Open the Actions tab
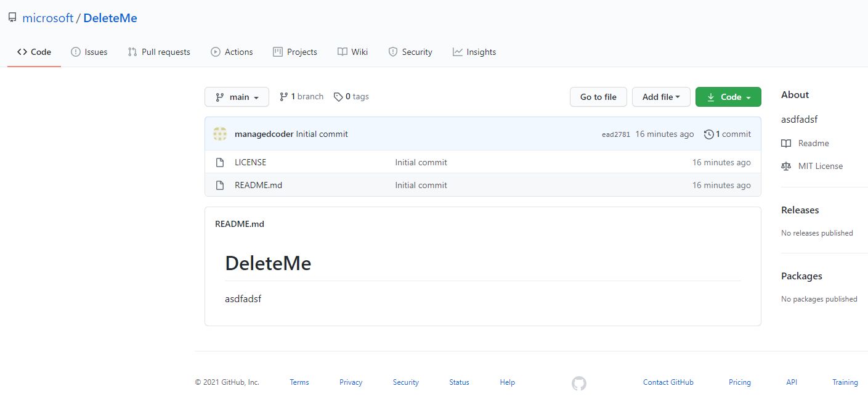Screen dimensions: 868x407 232,52
